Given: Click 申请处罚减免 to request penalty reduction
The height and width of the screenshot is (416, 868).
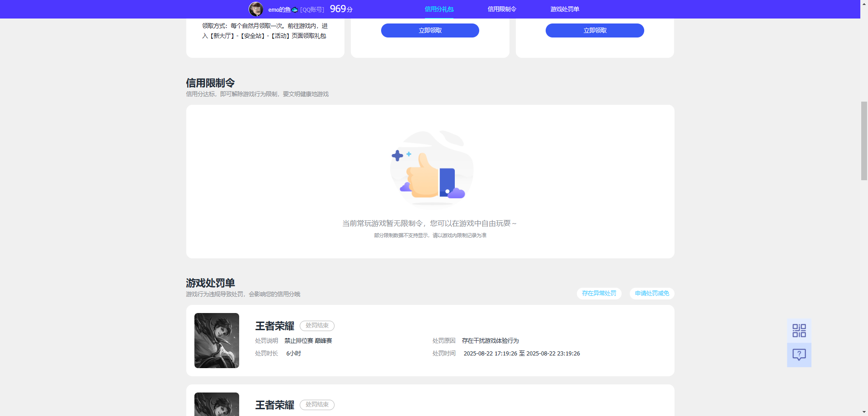Looking at the screenshot, I should click(x=651, y=293).
